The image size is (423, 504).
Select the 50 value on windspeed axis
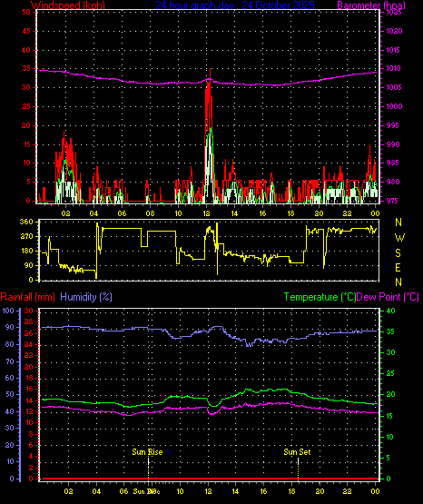[26, 12]
